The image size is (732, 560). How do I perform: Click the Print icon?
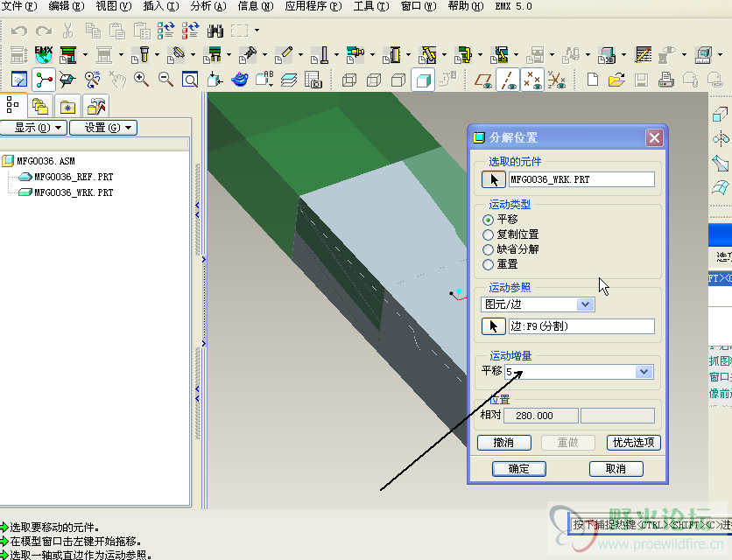click(x=665, y=80)
